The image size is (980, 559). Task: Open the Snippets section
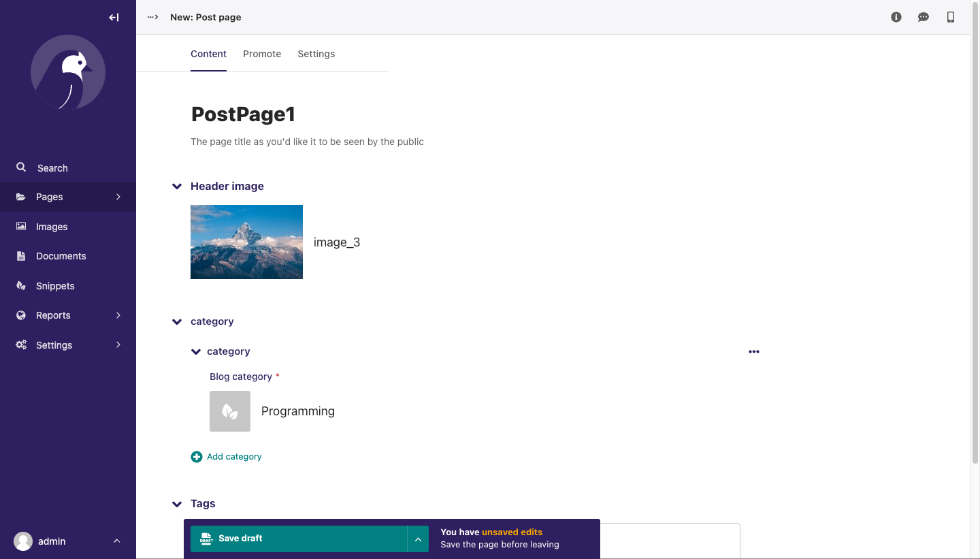55,286
